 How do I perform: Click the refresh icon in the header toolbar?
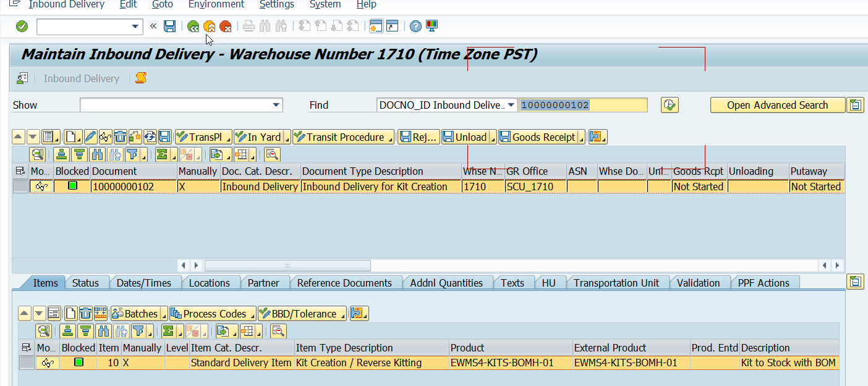click(x=150, y=137)
